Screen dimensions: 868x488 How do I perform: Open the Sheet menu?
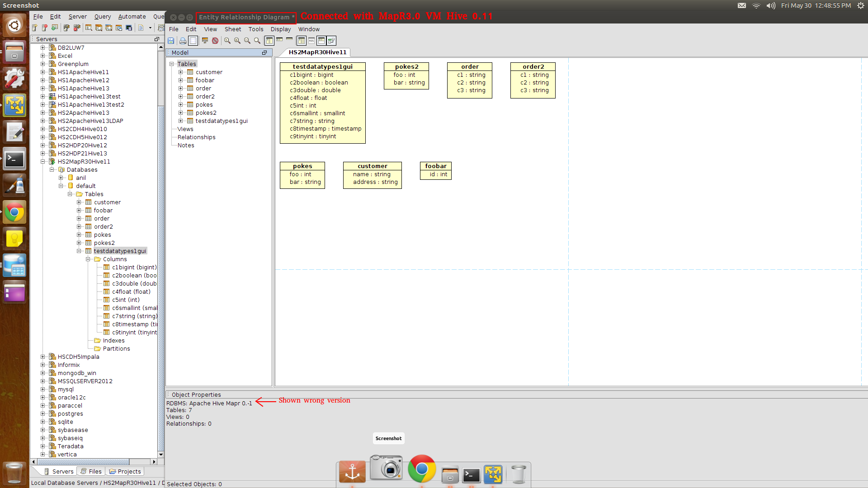(233, 29)
